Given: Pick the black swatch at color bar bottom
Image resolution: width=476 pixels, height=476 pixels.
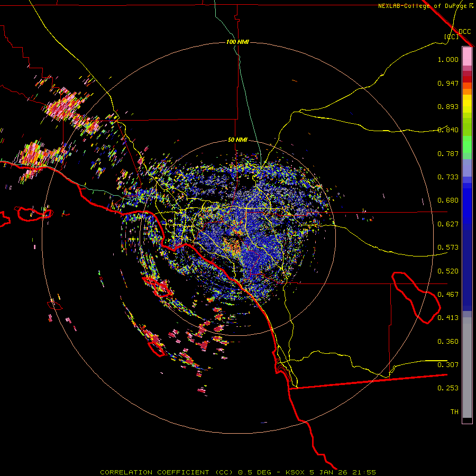Looking at the screenshot, I should tap(467, 420).
